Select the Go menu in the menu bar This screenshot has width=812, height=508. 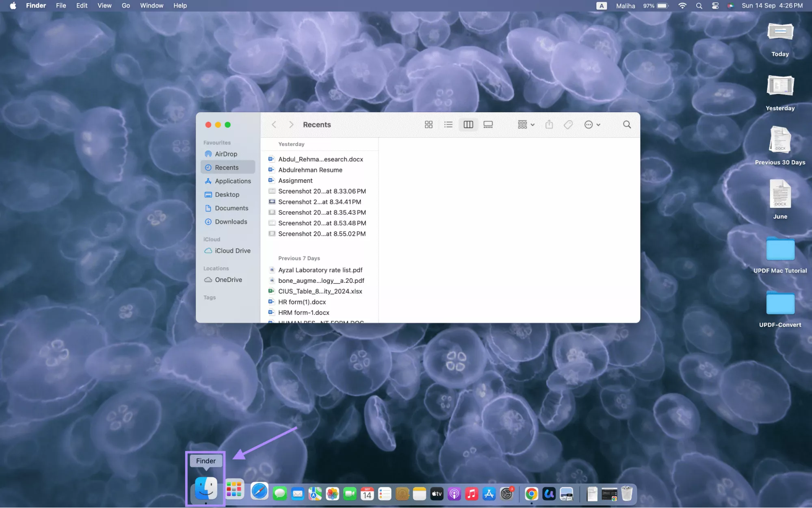[126, 5]
